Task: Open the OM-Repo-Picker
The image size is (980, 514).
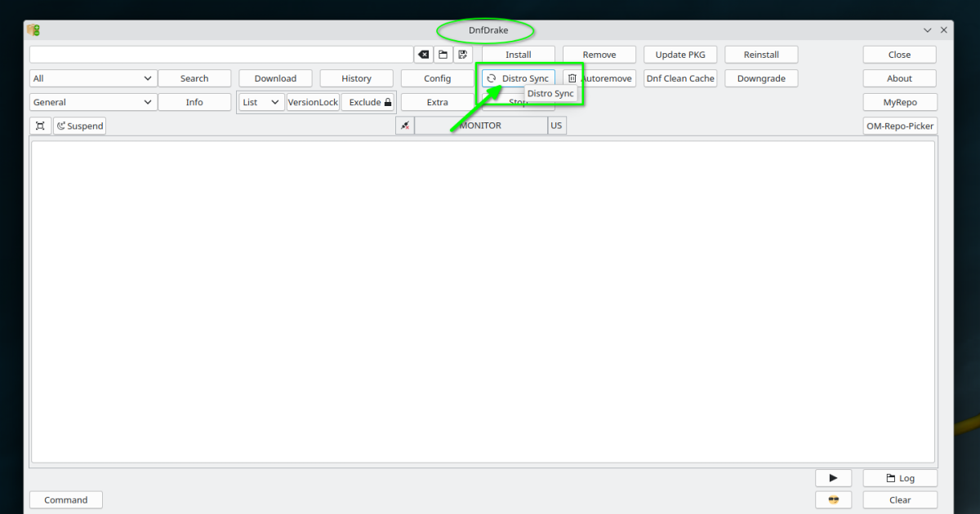Action: (x=899, y=126)
